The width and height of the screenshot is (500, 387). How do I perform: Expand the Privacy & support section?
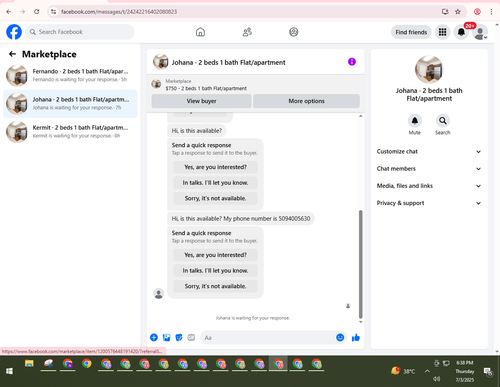click(x=429, y=203)
